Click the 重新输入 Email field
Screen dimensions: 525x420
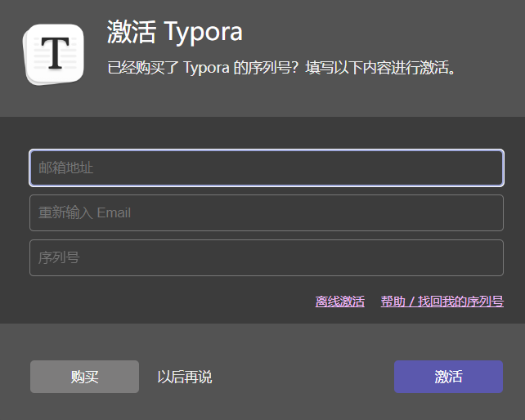pyautogui.click(x=267, y=212)
